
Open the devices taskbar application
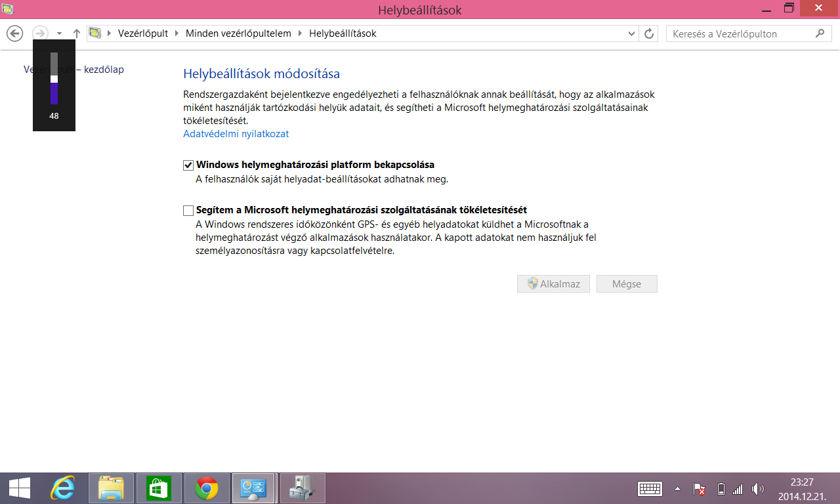point(303,489)
